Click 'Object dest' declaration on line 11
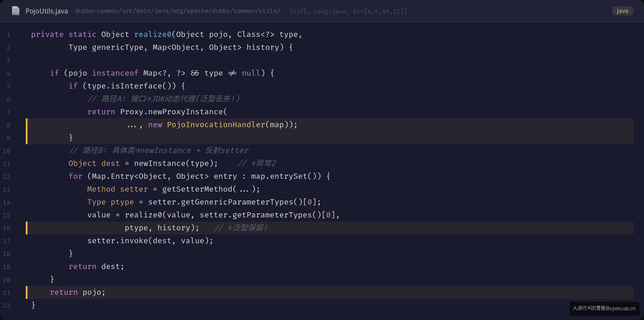Viewport: 644px width, 320px height. coord(94,163)
